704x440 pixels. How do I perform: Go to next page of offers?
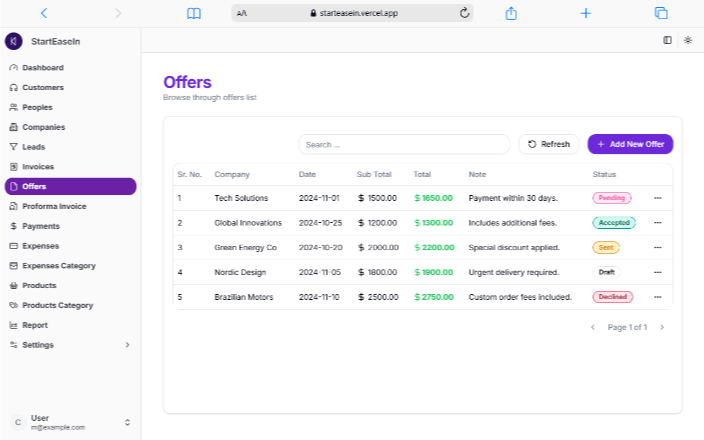pyautogui.click(x=661, y=327)
